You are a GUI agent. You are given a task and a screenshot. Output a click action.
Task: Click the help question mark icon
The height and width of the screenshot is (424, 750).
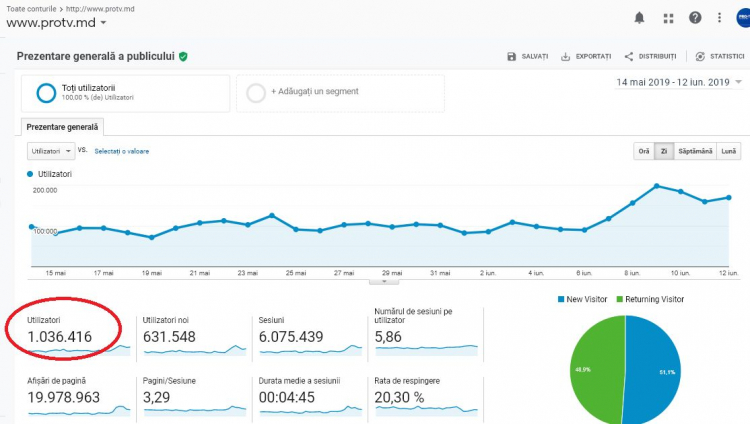(x=695, y=18)
